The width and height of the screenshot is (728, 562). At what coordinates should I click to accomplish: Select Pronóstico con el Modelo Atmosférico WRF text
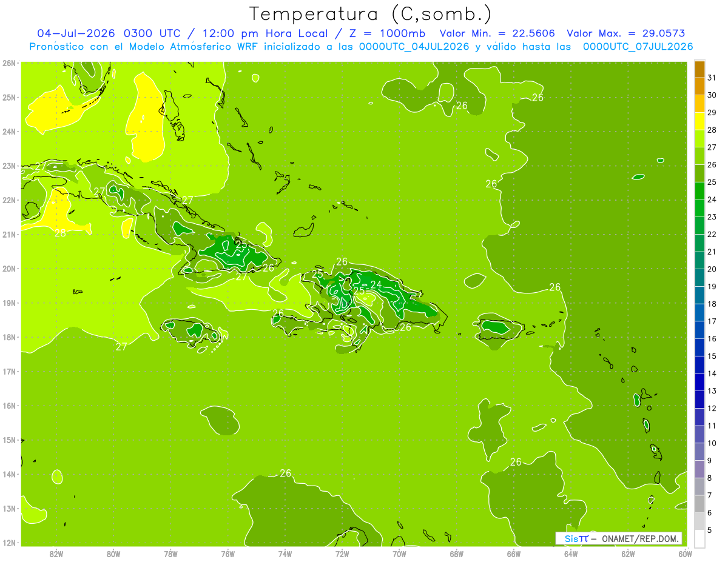pyautogui.click(x=144, y=47)
